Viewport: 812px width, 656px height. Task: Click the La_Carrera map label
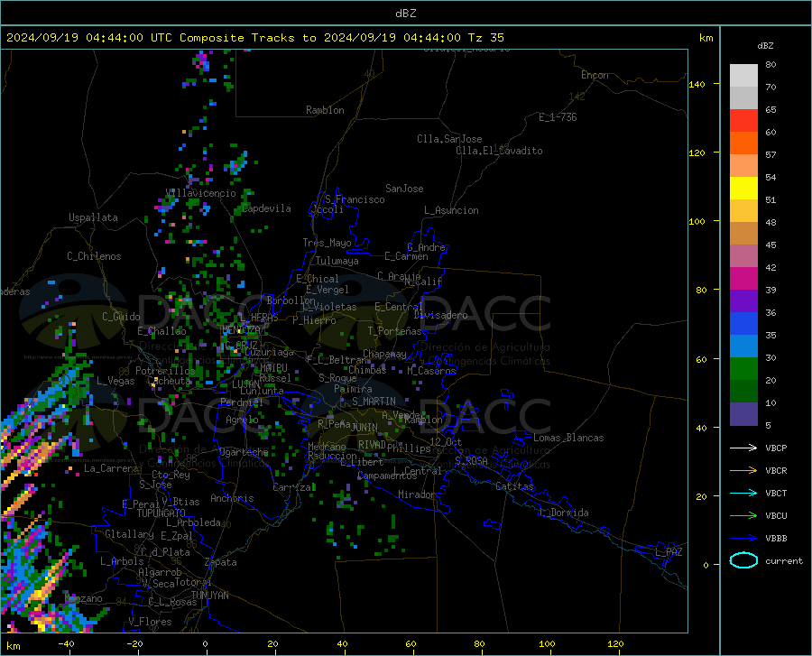click(x=111, y=468)
